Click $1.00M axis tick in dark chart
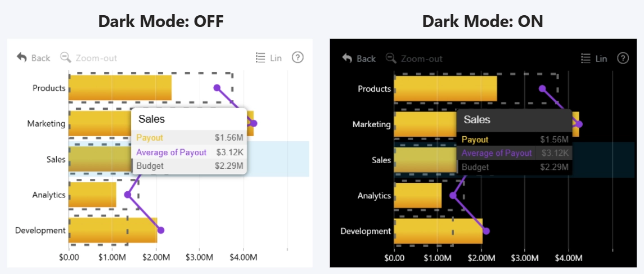Image resolution: width=644 pixels, height=274 pixels. pyautogui.click(x=438, y=258)
